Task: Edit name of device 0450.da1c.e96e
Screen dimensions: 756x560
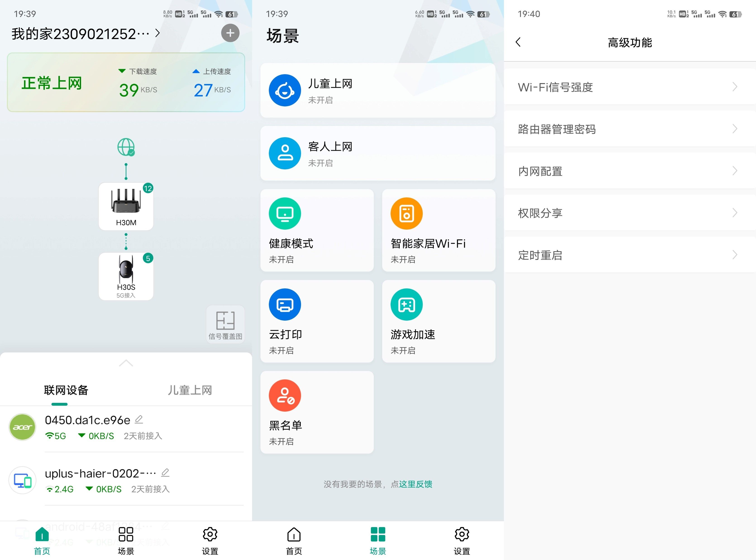Action: pos(139,420)
